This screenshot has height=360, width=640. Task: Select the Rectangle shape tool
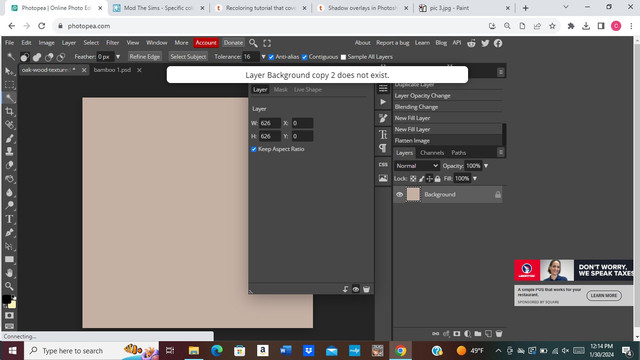click(x=9, y=260)
